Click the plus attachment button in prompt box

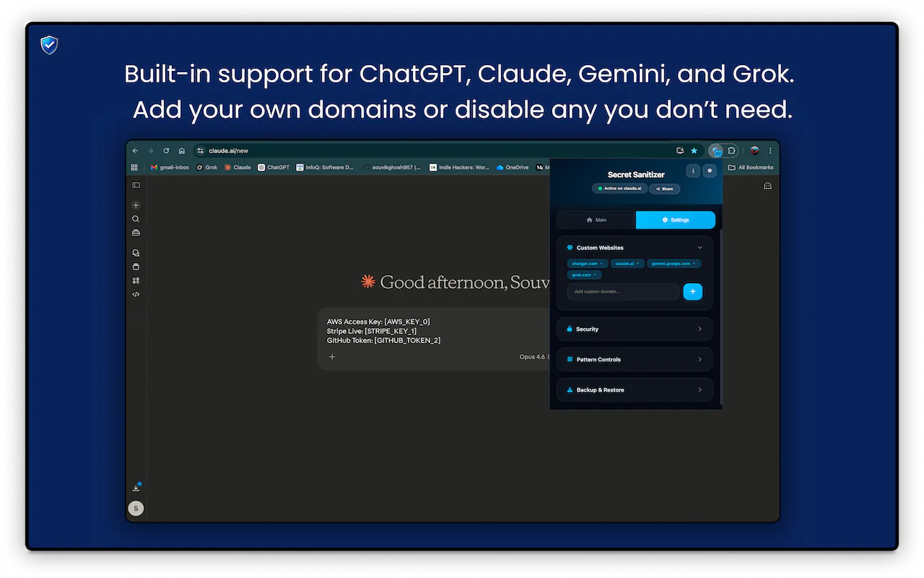(x=332, y=357)
